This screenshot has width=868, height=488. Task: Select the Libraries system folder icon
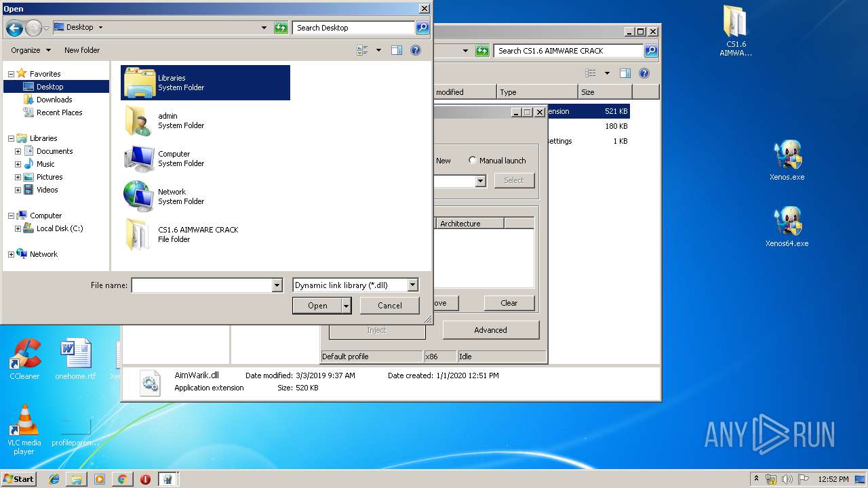[x=140, y=83]
